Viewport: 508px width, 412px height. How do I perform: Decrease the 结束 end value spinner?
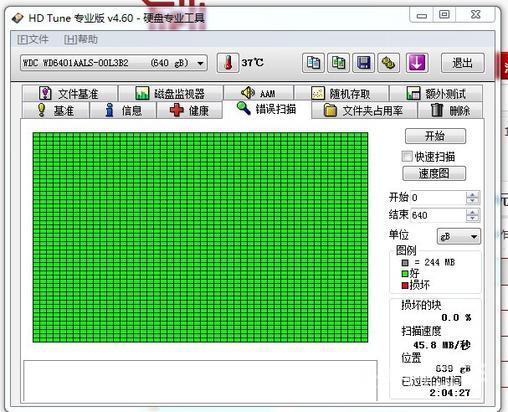(472, 219)
